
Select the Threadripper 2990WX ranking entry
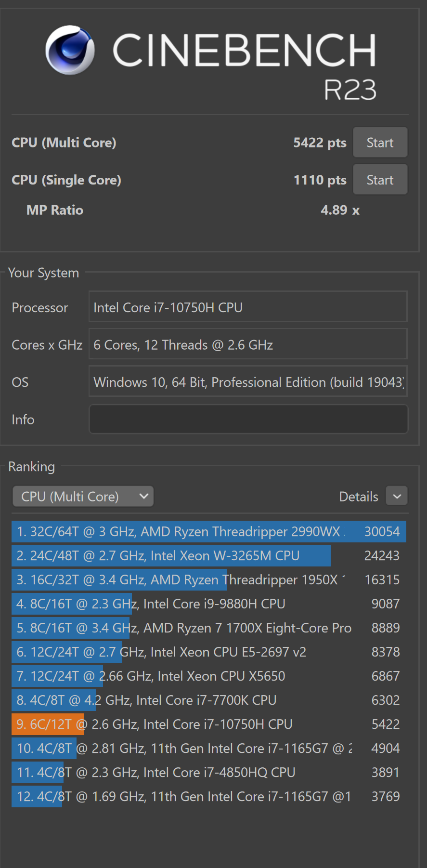pyautogui.click(x=208, y=531)
